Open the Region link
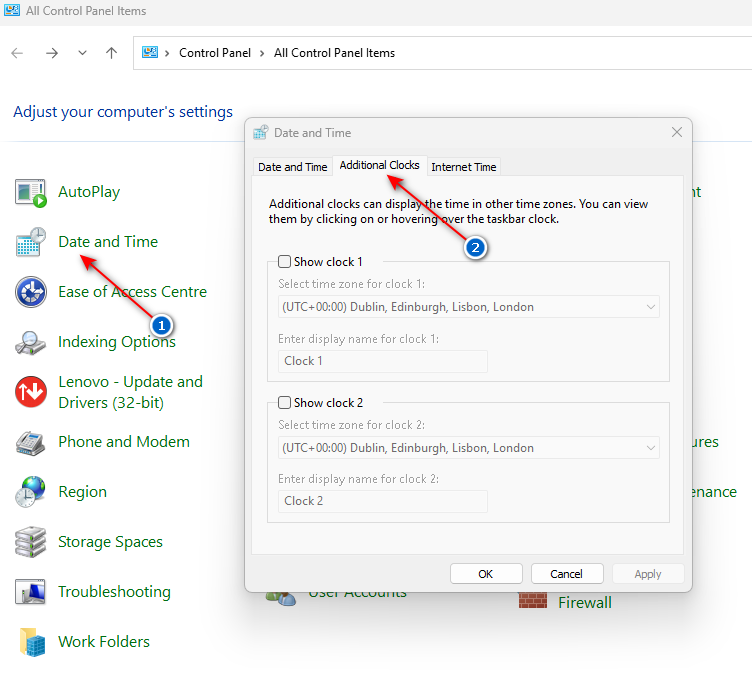The image size is (752, 698). click(82, 492)
